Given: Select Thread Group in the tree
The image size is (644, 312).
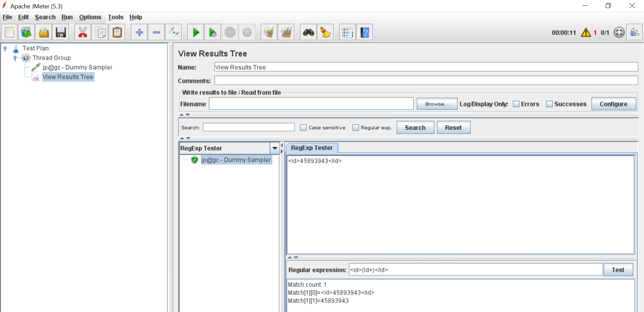Looking at the screenshot, I should (x=52, y=58).
